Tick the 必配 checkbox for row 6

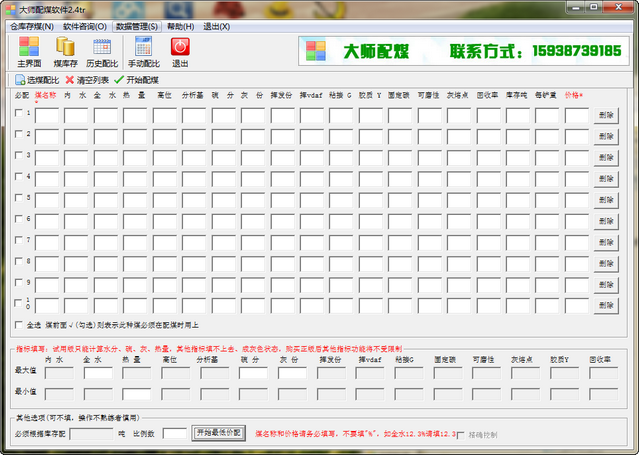(x=19, y=219)
